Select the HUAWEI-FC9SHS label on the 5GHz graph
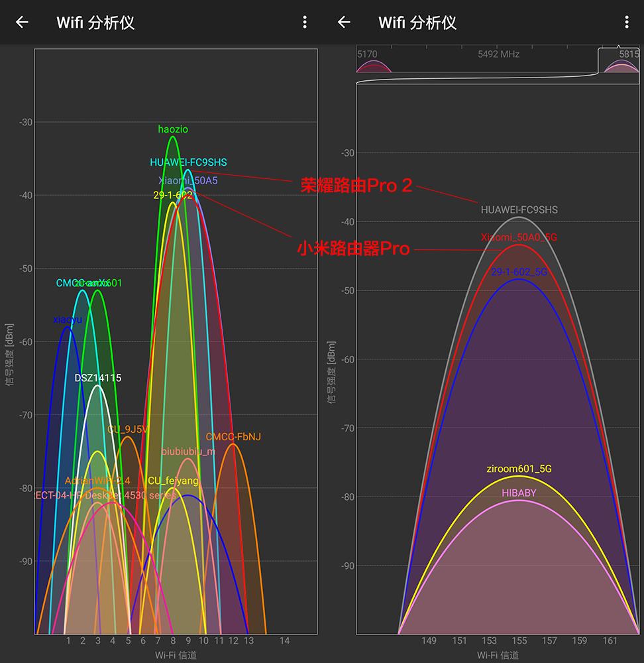 coord(519,210)
